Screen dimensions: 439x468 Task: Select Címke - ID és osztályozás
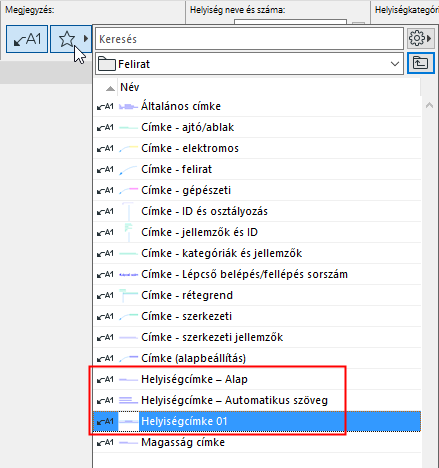tap(257, 211)
